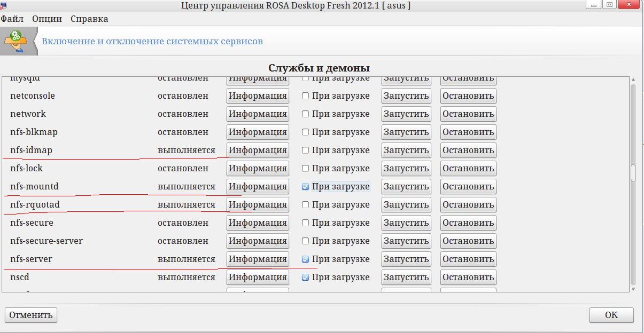This screenshot has height=333, width=644.
Task: Show Информация for nfs-mountd
Action: pos(258,187)
